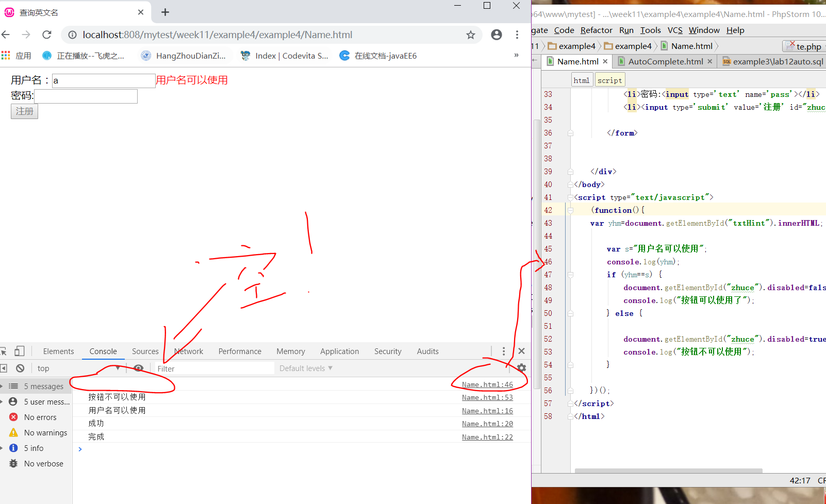Image resolution: width=826 pixels, height=504 pixels.
Task: Close the Name.html editor tab
Action: [605, 61]
